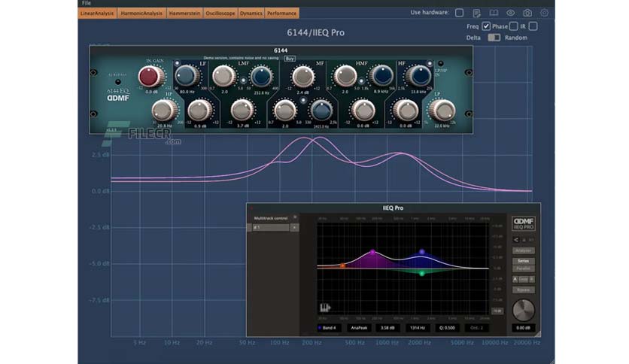Click the IIEQ Pro output gain knob
This screenshot has width=629, height=364.
[523, 310]
